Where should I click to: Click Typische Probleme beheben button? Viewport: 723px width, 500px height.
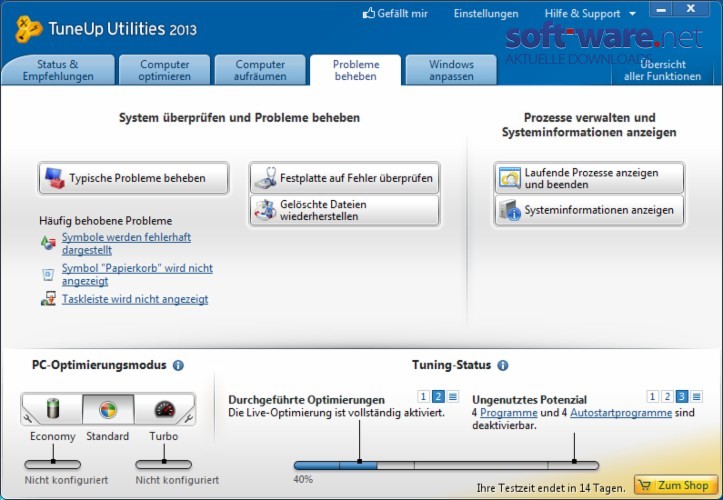tap(133, 178)
